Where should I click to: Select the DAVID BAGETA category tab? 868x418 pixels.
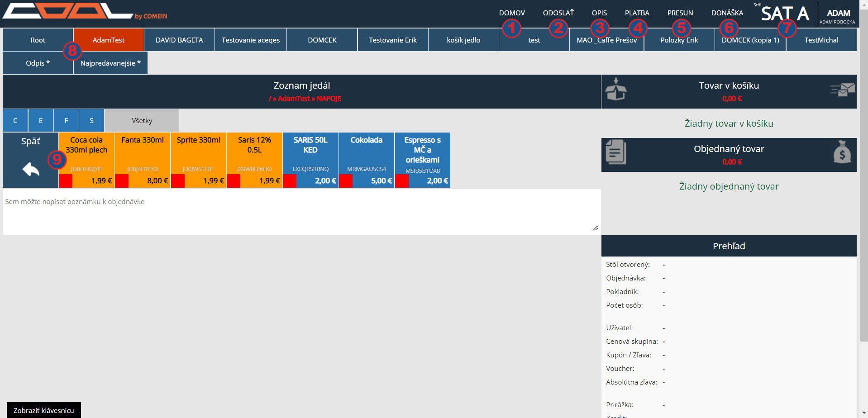(x=179, y=40)
